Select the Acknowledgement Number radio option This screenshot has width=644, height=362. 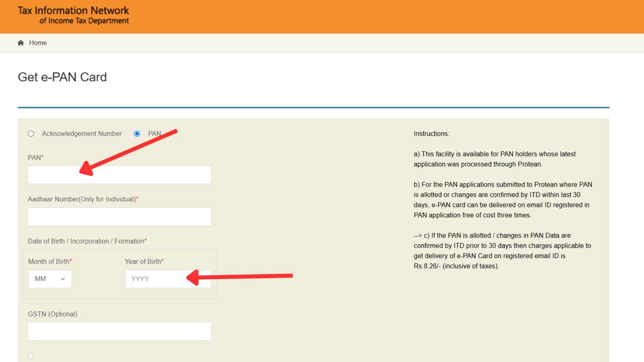coord(31,134)
